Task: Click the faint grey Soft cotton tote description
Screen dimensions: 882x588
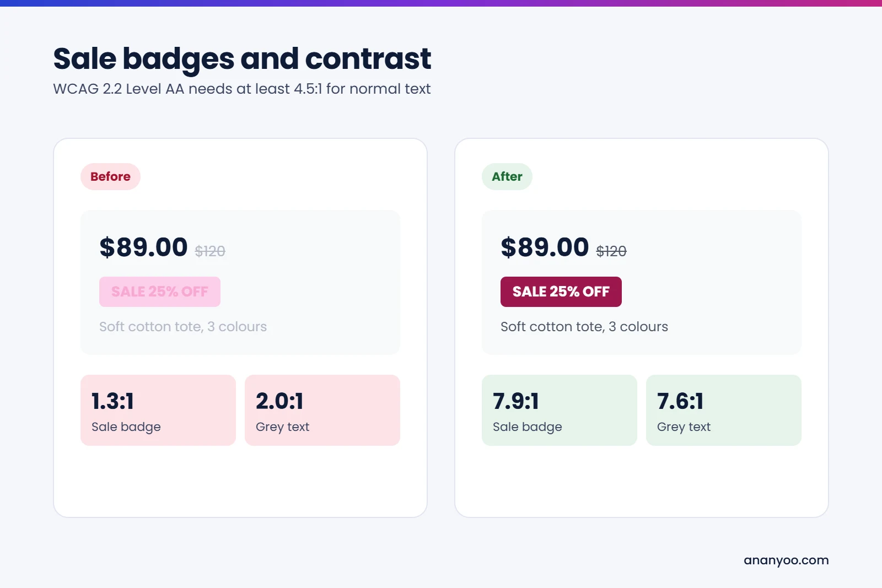Action: click(x=183, y=327)
